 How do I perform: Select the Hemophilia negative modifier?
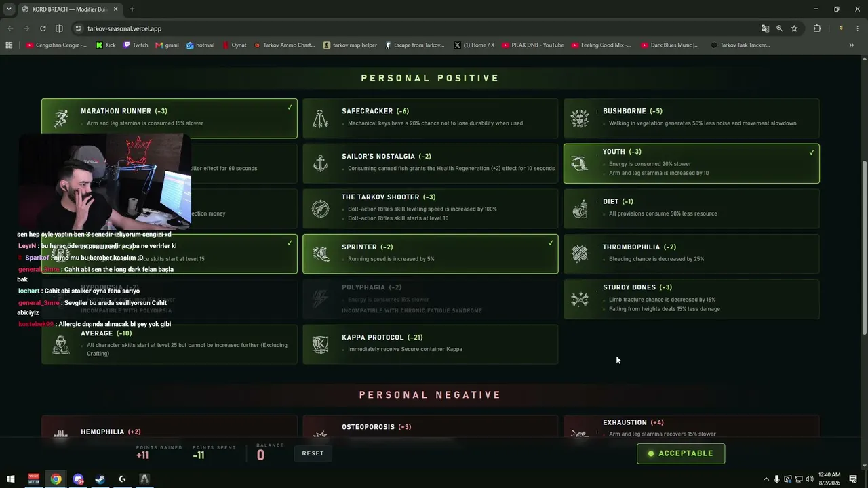[170, 426]
